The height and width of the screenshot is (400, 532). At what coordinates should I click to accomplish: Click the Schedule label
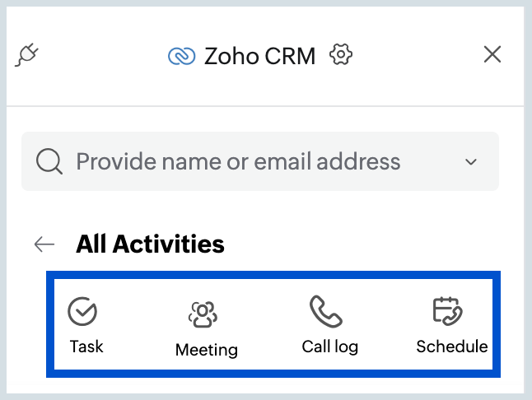452,347
